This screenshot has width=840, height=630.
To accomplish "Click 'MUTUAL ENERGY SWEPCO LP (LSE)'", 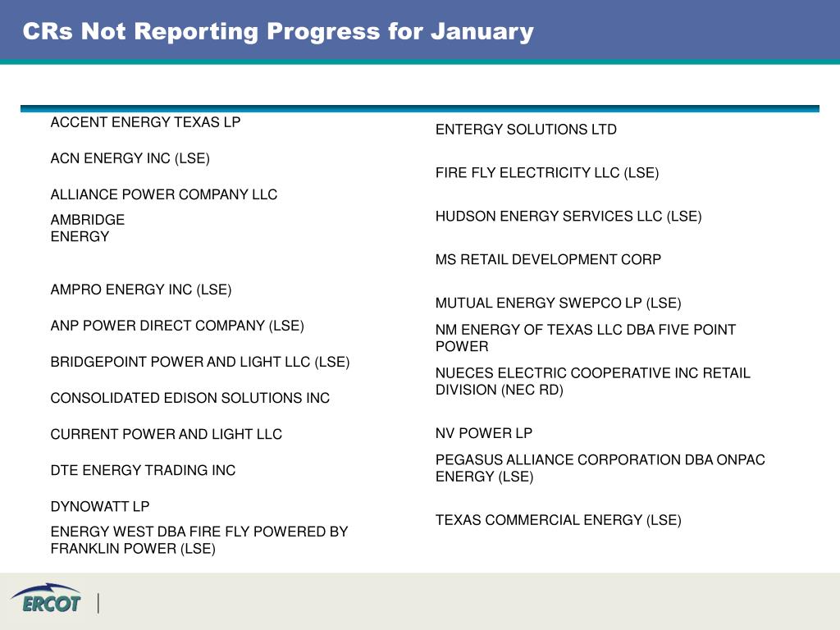I will tap(558, 304).
